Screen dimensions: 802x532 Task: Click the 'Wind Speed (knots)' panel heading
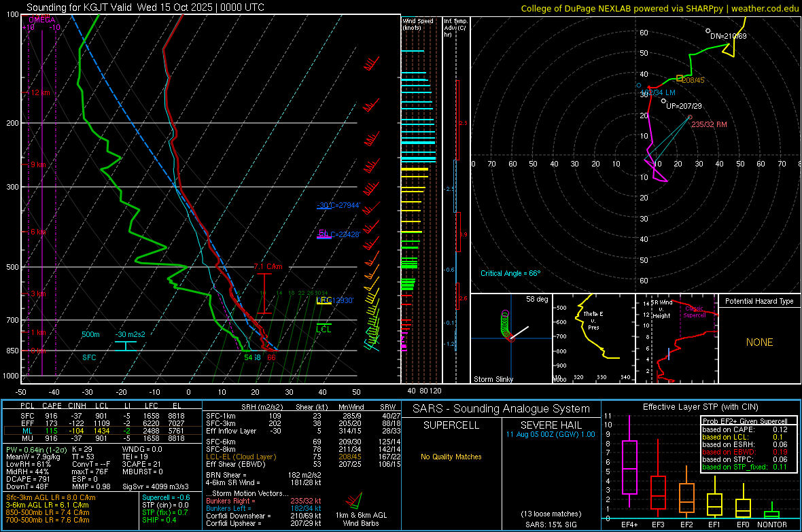point(417,24)
